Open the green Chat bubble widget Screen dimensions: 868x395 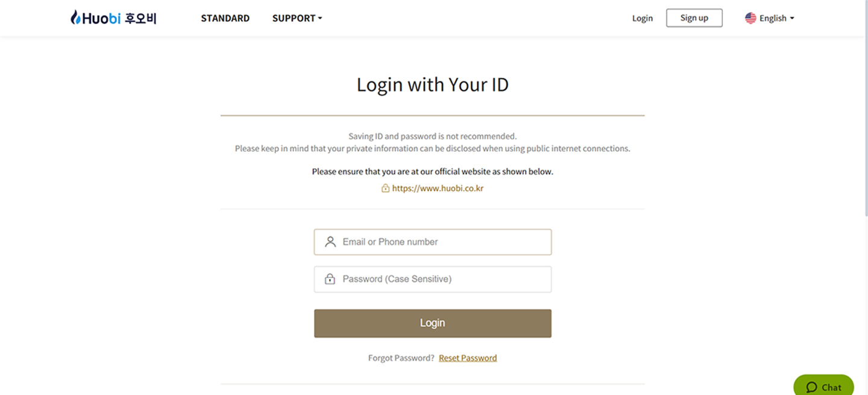(x=823, y=387)
